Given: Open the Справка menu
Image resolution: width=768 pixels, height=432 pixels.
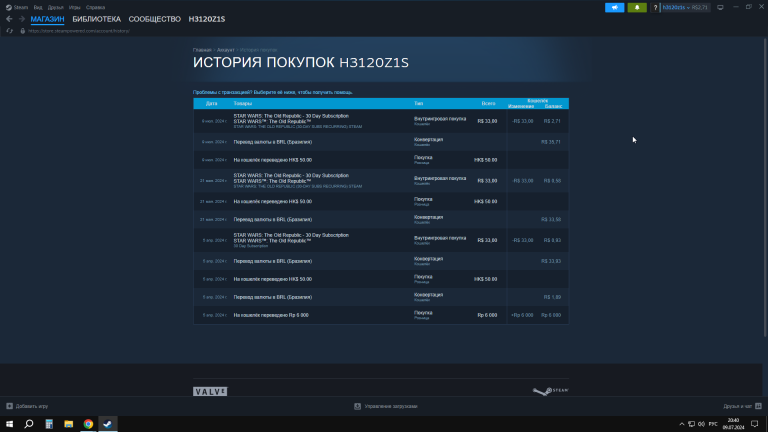Looking at the screenshot, I should click(95, 7).
